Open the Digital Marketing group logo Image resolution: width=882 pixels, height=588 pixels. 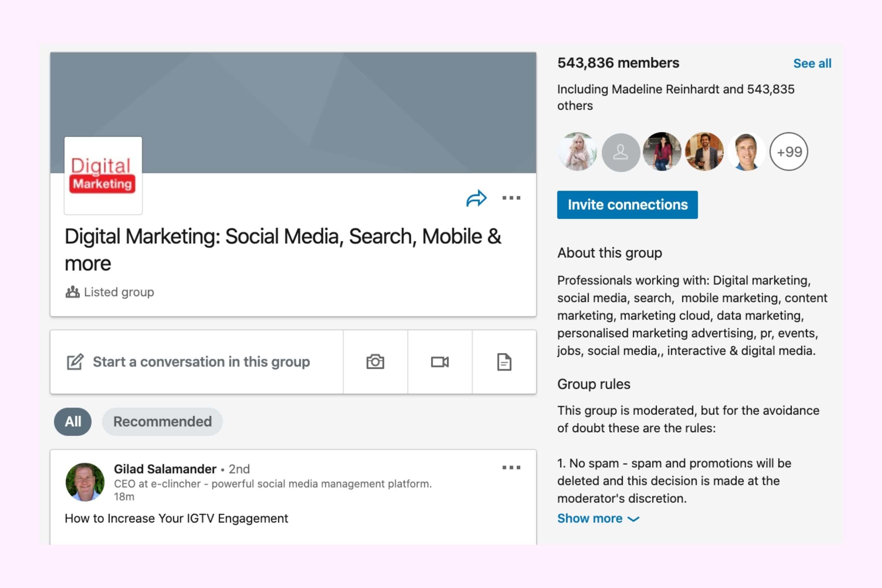click(x=103, y=176)
